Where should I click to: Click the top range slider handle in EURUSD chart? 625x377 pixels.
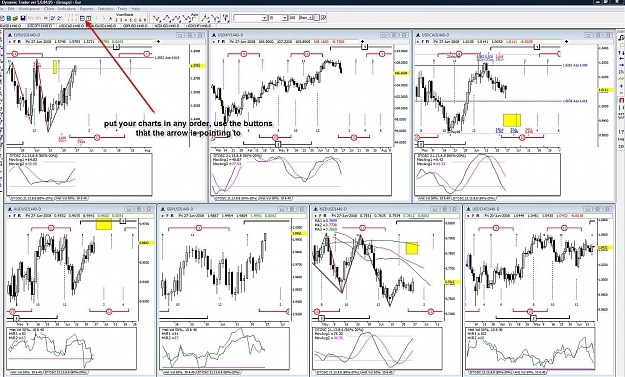pos(116,47)
